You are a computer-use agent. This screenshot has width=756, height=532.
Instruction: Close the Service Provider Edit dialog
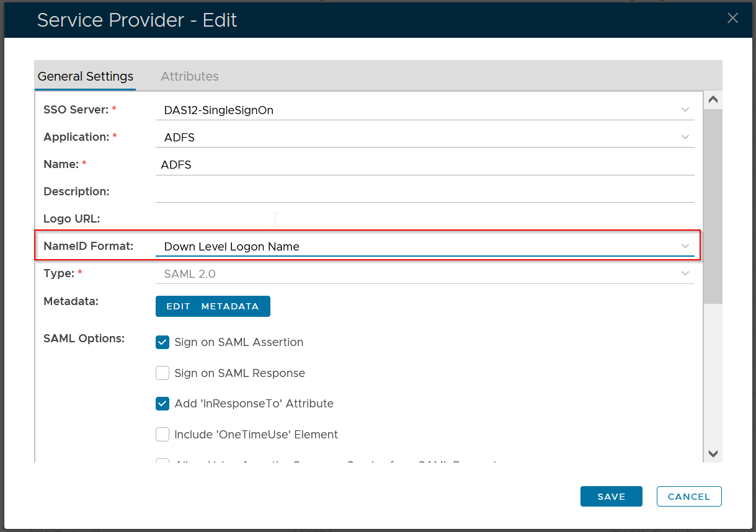click(x=732, y=18)
